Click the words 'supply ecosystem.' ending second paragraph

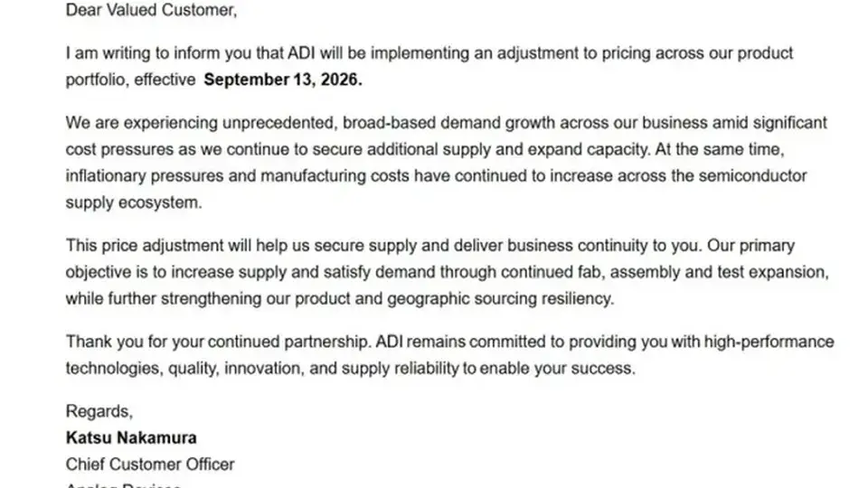[134, 202]
